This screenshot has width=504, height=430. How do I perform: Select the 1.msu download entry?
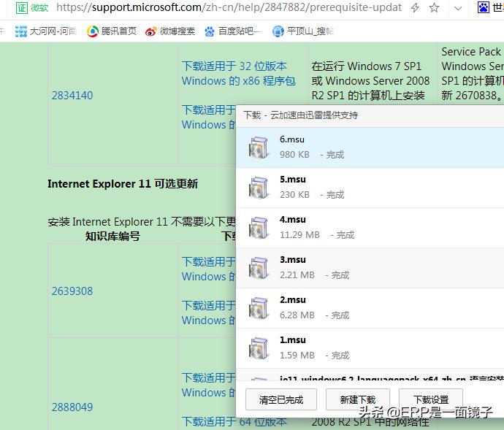[x=370, y=348]
